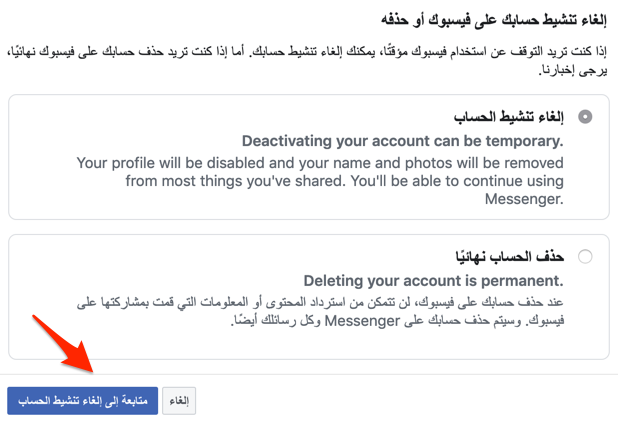Image resolution: width=618 pixels, height=424 pixels.
Task: Click the 'Your profile will be disabled' description text
Action: [x=320, y=181]
